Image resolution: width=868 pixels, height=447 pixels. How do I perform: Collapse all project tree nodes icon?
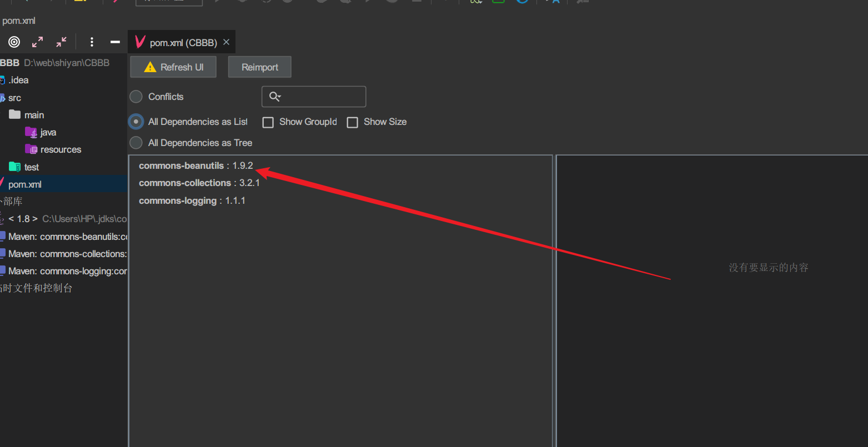coord(61,42)
